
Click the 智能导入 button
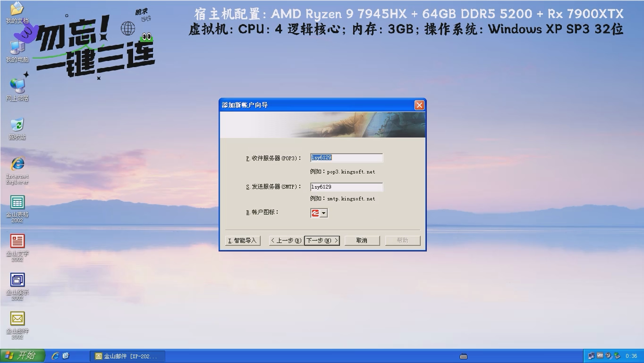pyautogui.click(x=242, y=241)
